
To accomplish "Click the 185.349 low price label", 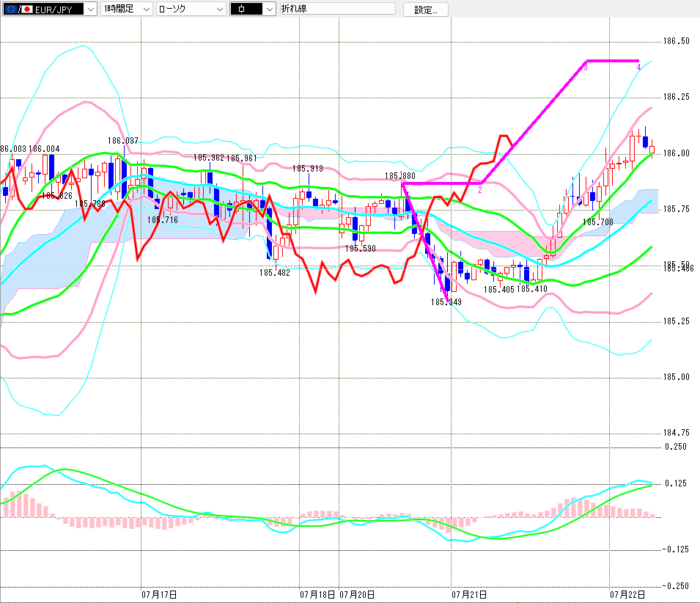I will [446, 302].
